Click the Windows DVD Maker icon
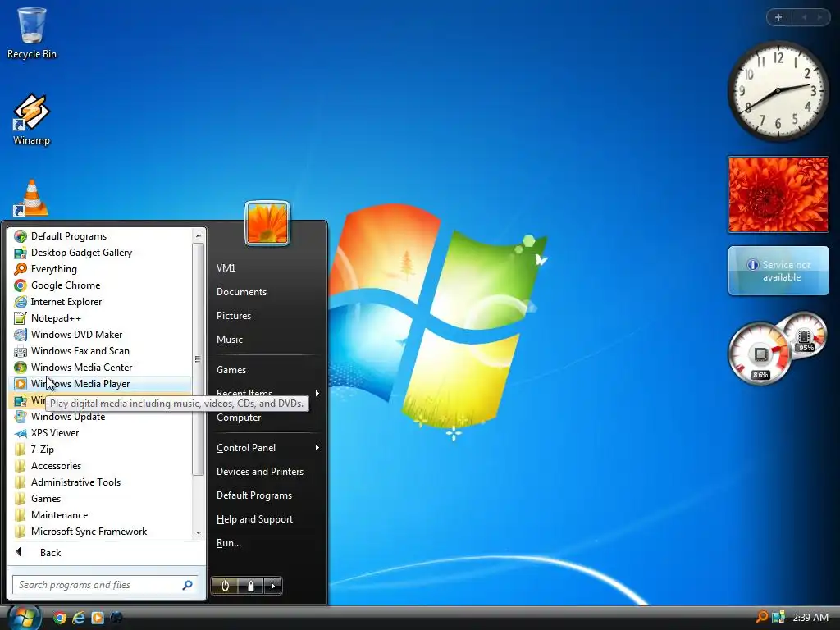The height and width of the screenshot is (630, 840). [x=21, y=335]
